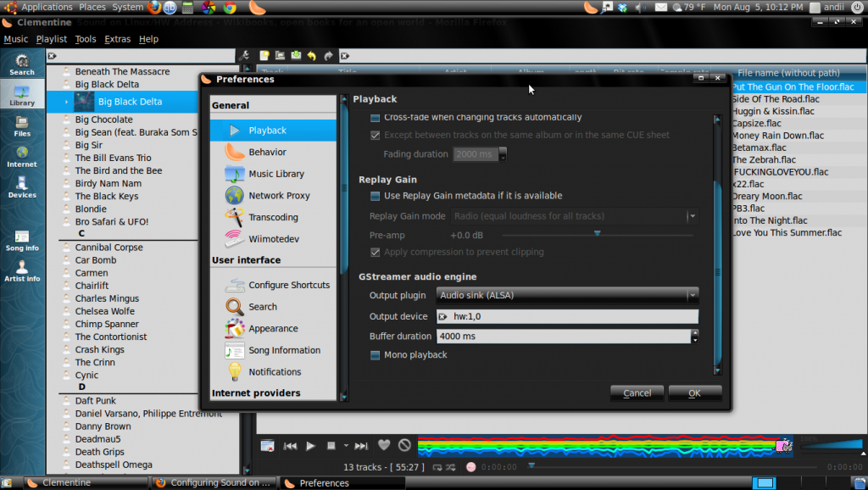868x490 pixels.
Task: Cancel the Preferences dialog
Action: [x=637, y=393]
